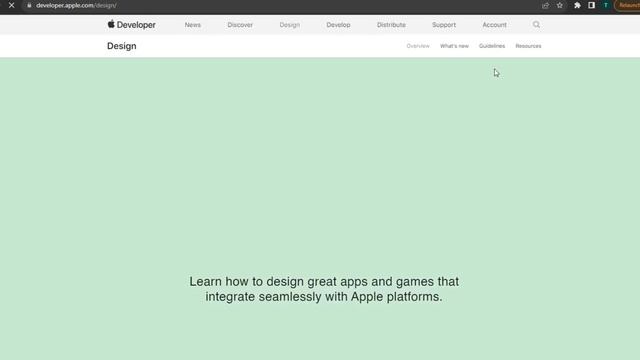Open the Resources tab

click(x=528, y=46)
